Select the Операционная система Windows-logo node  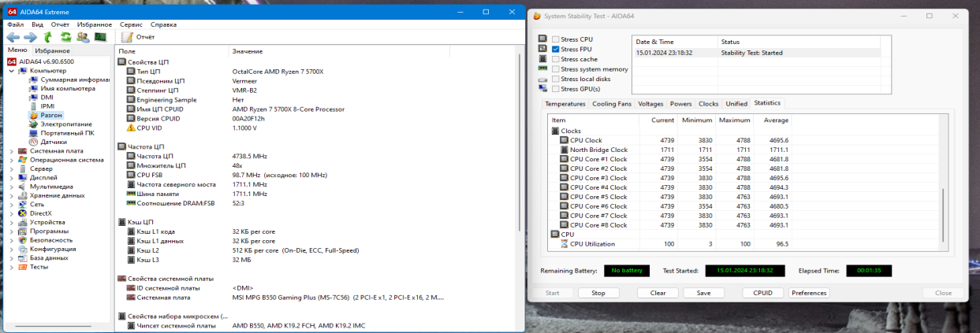(x=61, y=160)
